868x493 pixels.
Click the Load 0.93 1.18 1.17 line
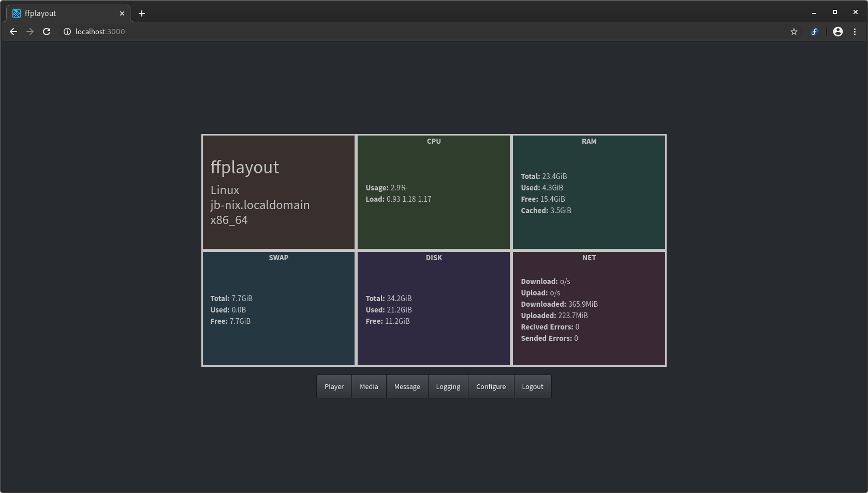point(399,199)
